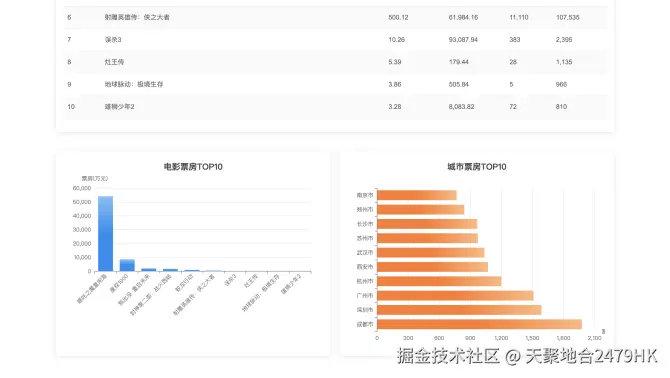Click the 60,000 y-axis tick label

82,188
